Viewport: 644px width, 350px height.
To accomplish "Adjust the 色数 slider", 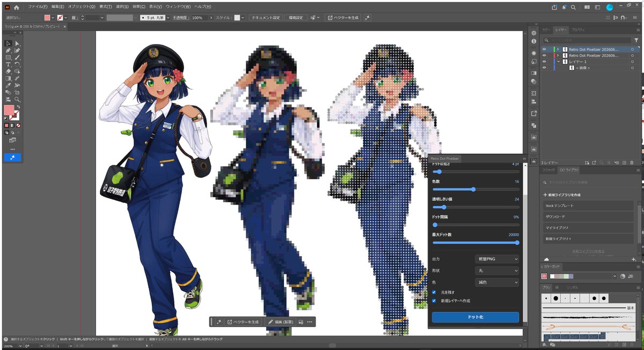I will 475,189.
